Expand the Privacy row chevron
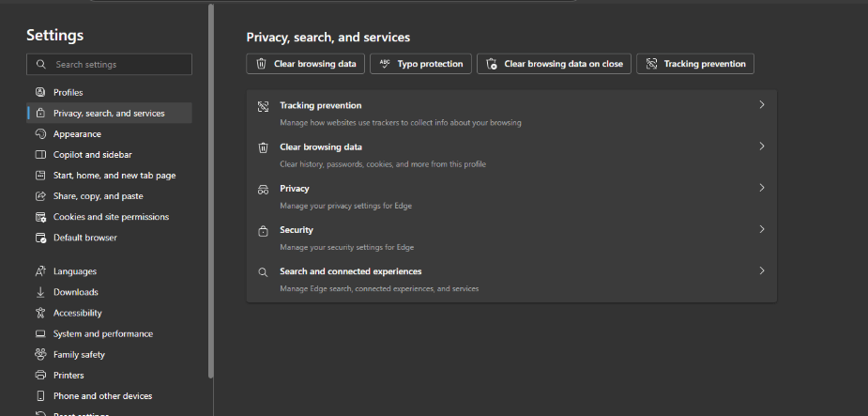Screen dimensions: 868x416 pos(762,188)
